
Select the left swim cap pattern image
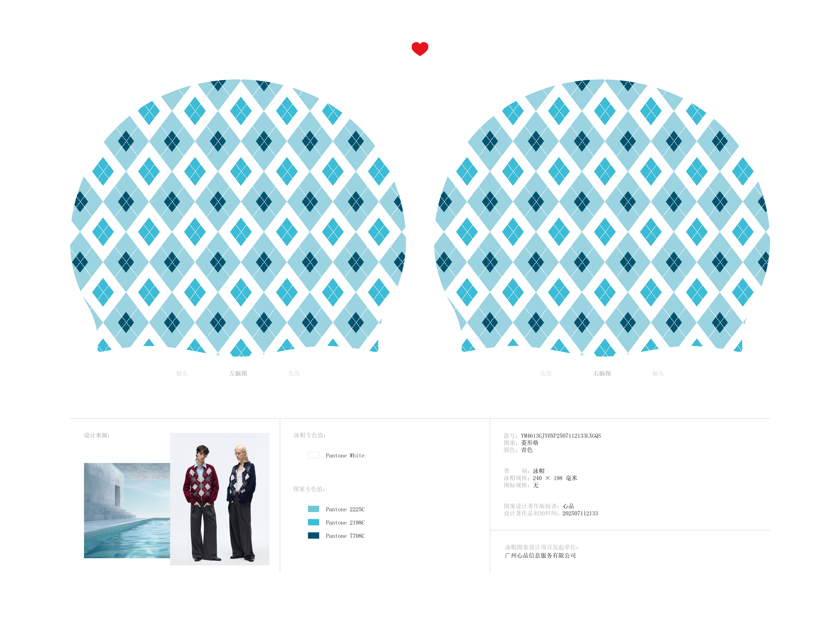click(238, 218)
